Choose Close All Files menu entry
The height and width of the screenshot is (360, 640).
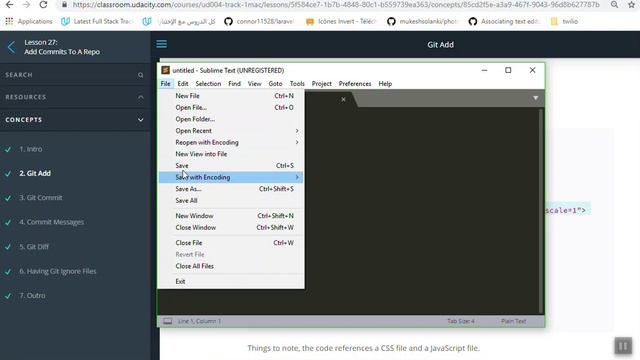(x=231, y=266)
